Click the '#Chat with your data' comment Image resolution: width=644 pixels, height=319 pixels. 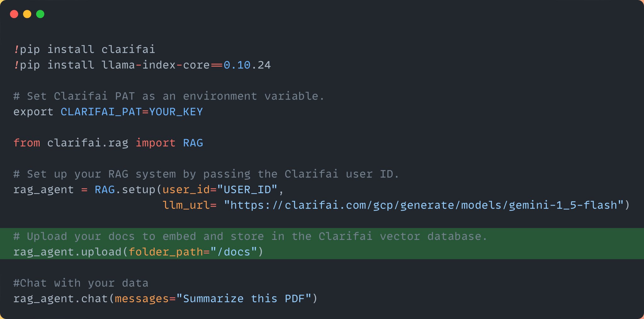click(x=81, y=283)
